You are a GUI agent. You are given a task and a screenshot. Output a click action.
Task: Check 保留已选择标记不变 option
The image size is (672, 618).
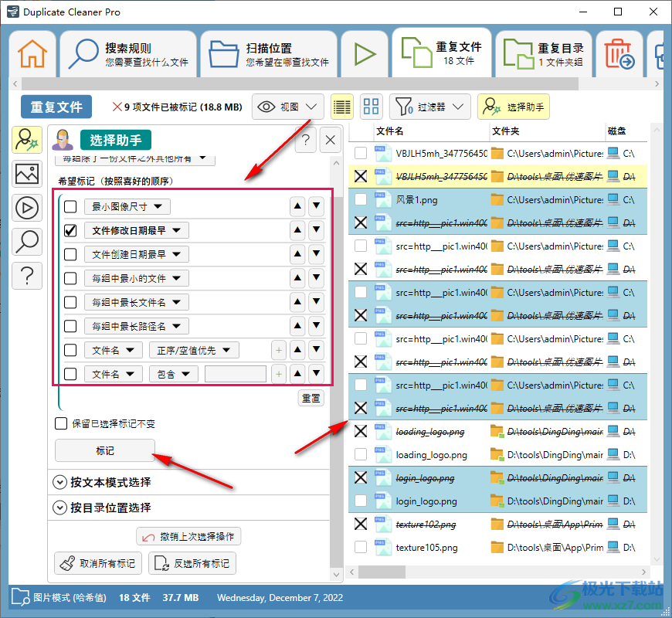pos(61,423)
